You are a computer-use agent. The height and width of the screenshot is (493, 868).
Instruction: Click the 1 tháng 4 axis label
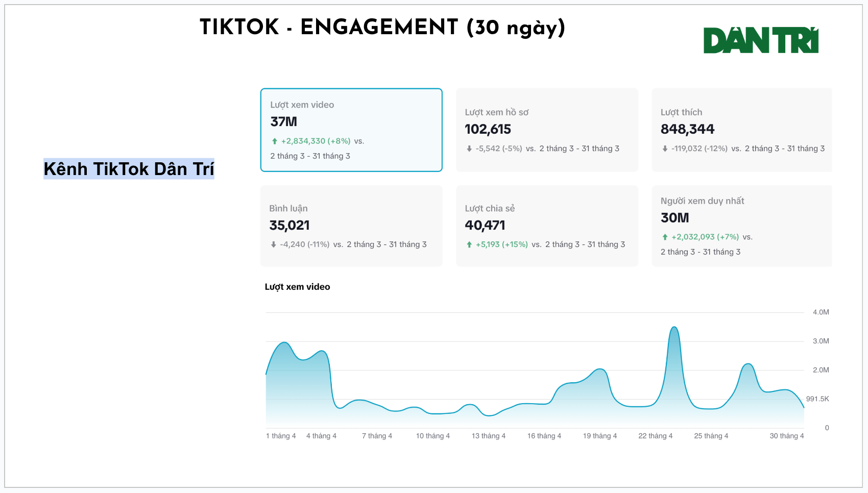pos(281,436)
